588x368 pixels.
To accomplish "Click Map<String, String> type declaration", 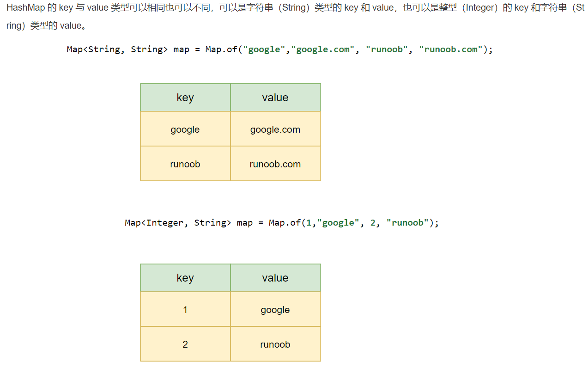I will coord(117,49).
